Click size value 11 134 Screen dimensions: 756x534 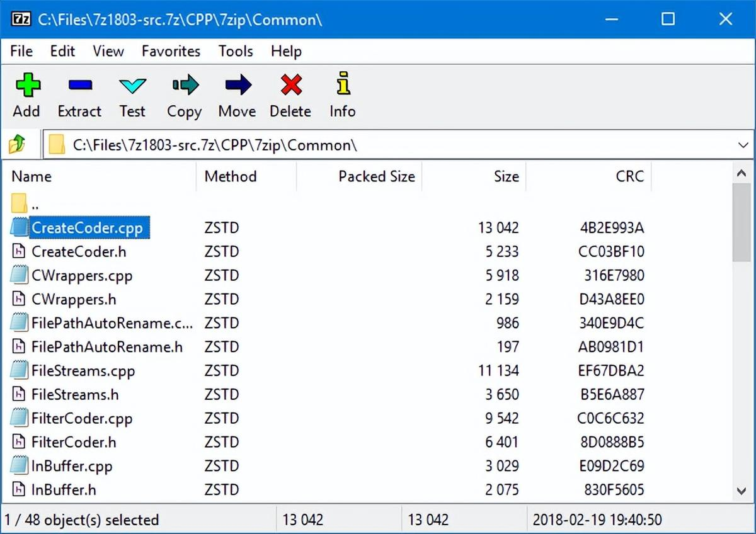498,370
